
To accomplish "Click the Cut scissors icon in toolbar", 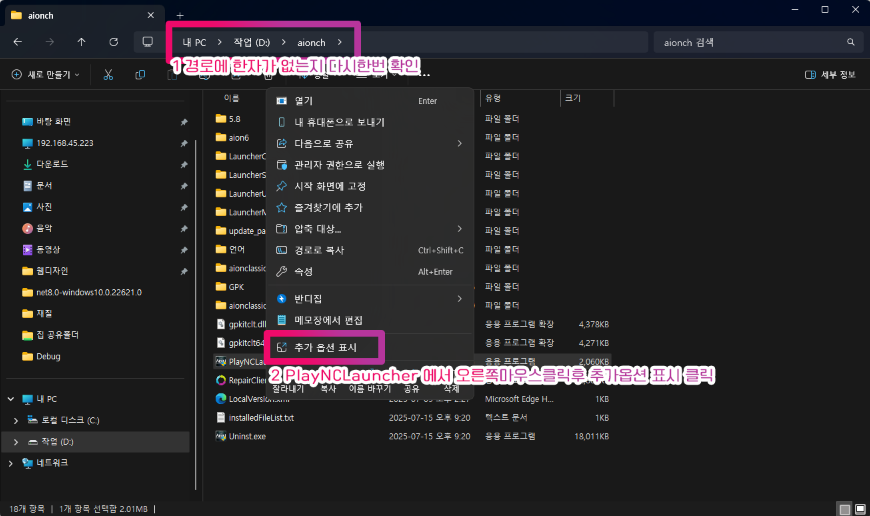I will click(108, 75).
